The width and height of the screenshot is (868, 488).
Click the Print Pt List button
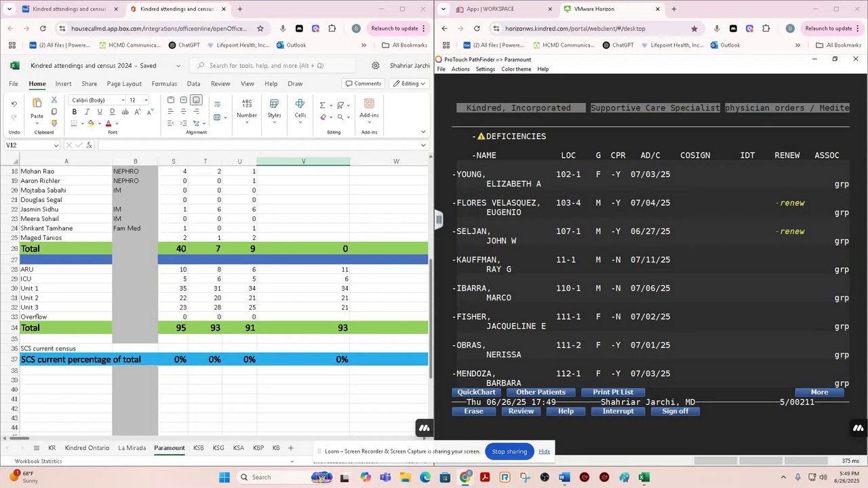coord(613,392)
